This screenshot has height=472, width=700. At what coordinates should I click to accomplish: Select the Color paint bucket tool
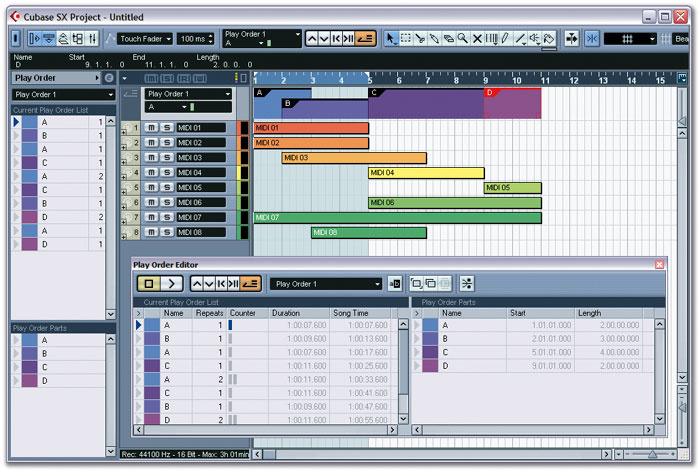549,39
